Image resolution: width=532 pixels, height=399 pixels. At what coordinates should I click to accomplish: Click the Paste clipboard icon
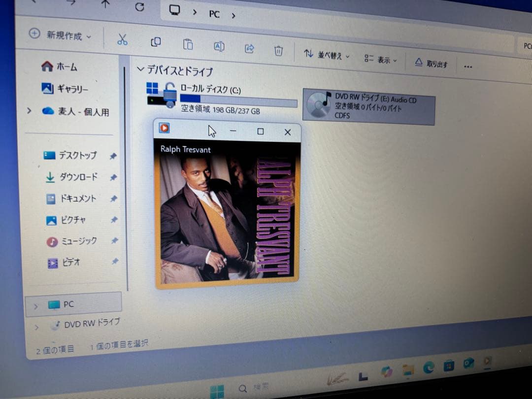coord(188,44)
